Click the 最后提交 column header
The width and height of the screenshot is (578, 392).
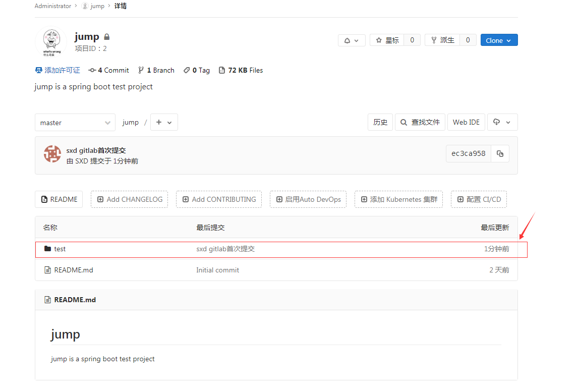[x=210, y=228]
